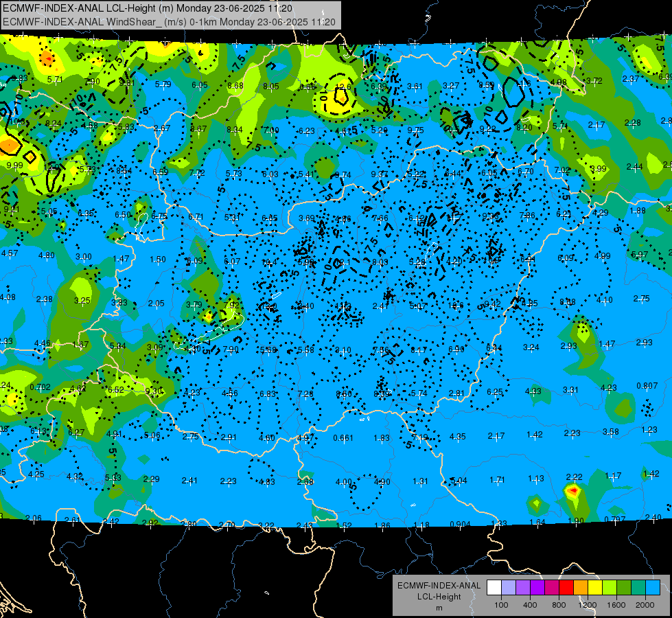Click the wind shear value "9.99"
The width and height of the screenshot is (672, 618).
pyautogui.click(x=14, y=165)
